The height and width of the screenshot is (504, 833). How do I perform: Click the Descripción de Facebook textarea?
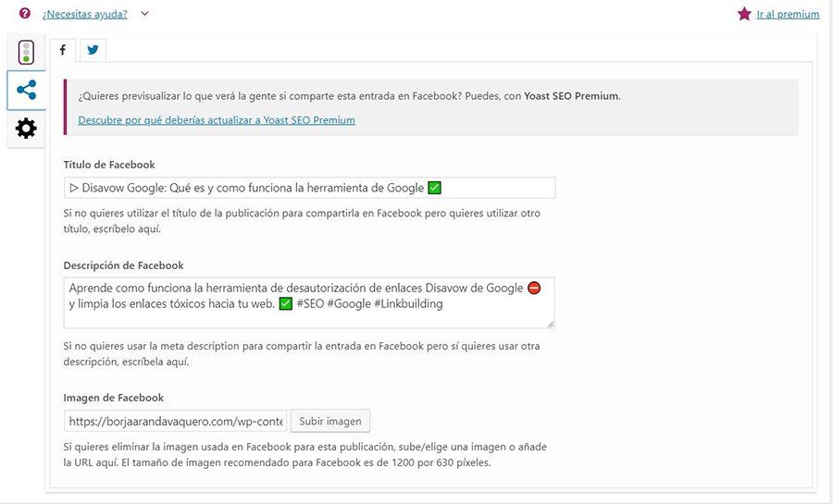(309, 303)
